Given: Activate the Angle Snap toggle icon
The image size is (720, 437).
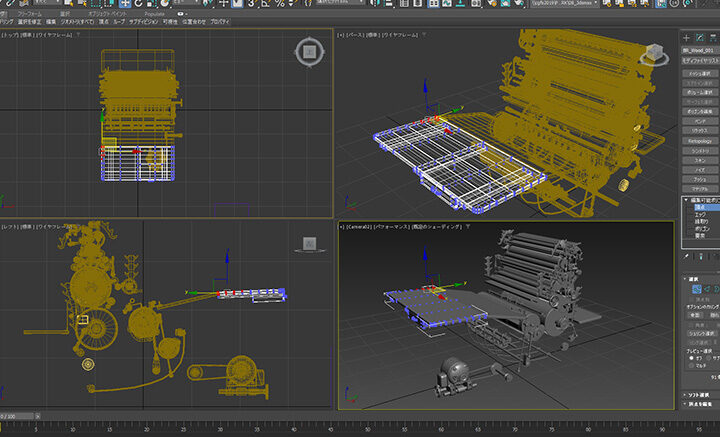Looking at the screenshot, I should [265, 4].
